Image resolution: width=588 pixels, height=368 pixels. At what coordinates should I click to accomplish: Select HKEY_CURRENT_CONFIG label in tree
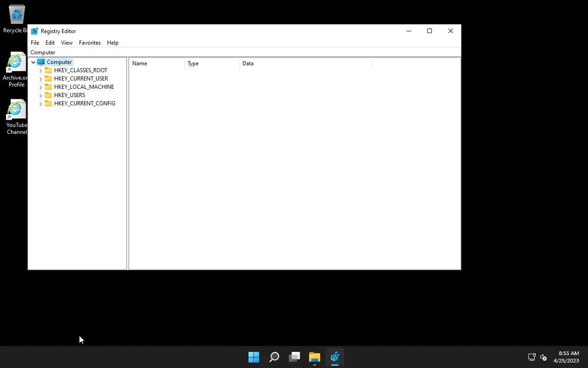85,103
